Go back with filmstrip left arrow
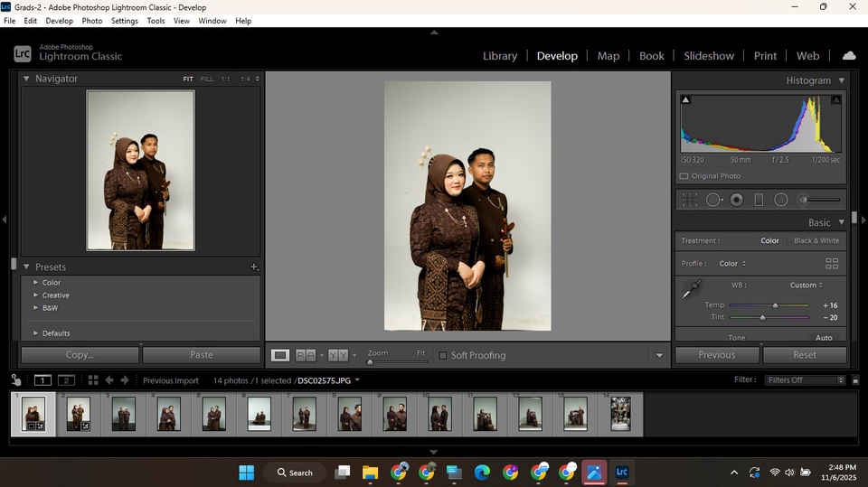The image size is (868, 487). (109, 380)
